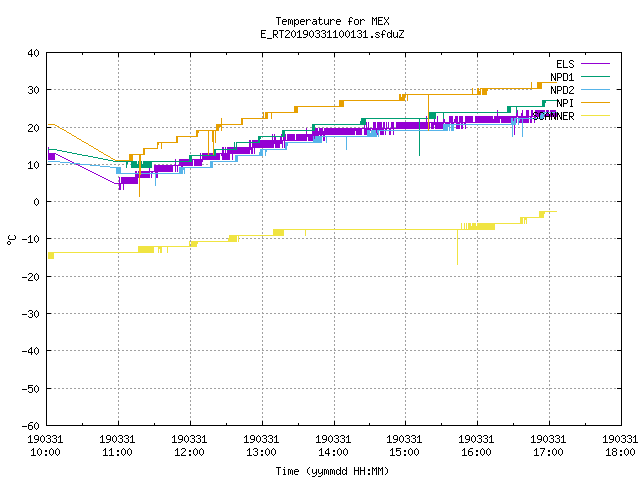Click the y-axis tick label -60
Screen dimensions: 640x480
(31, 426)
